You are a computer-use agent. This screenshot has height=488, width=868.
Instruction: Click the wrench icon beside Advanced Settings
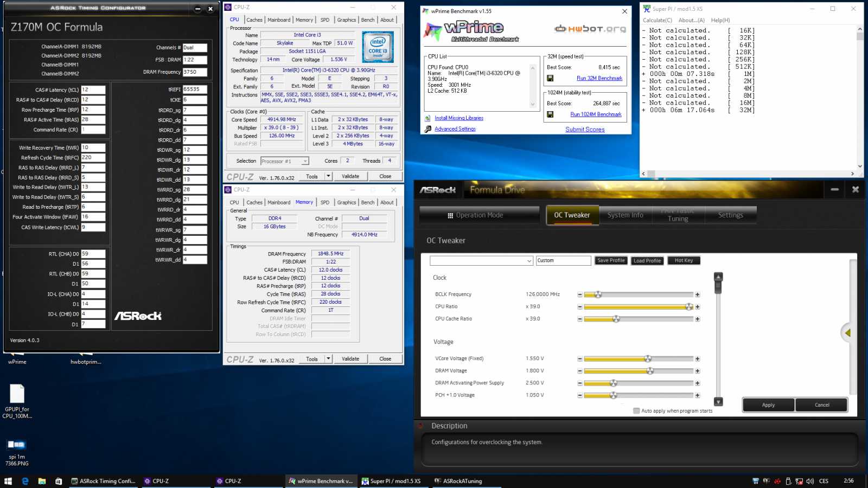click(428, 129)
